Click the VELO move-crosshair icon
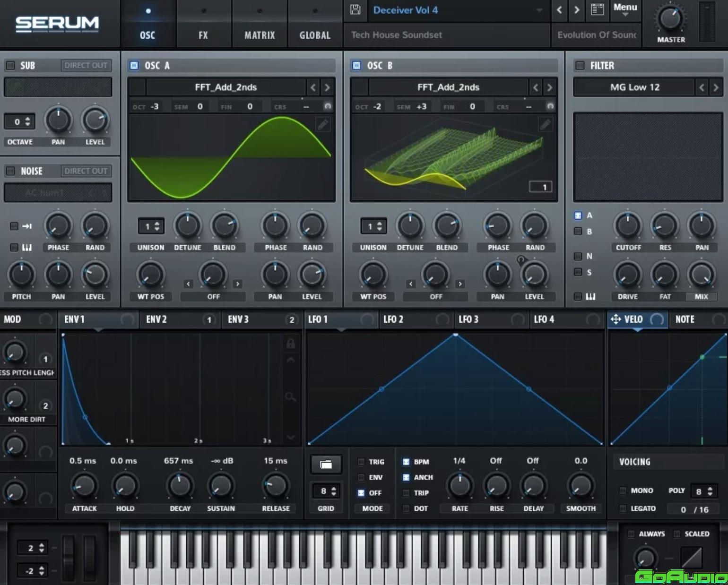 [615, 319]
